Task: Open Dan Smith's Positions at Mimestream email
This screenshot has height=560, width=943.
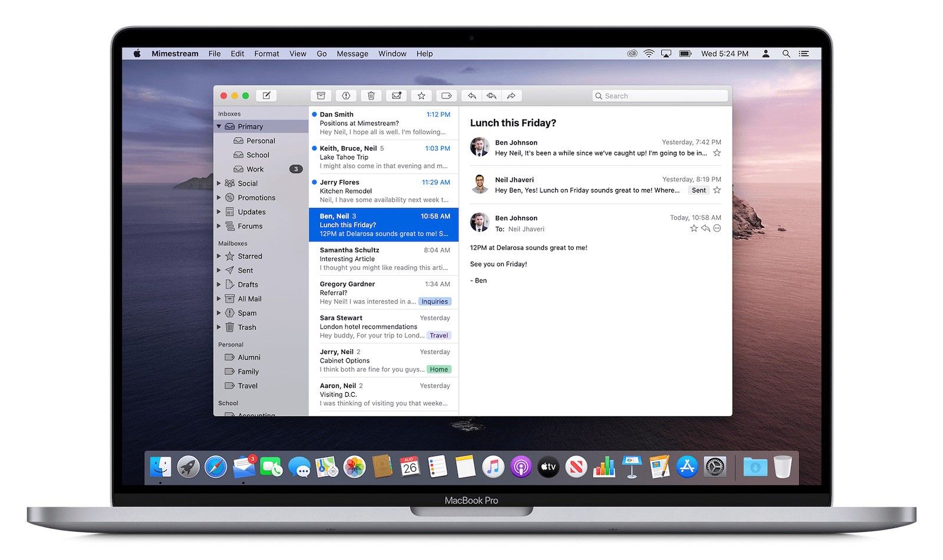Action: tap(384, 123)
